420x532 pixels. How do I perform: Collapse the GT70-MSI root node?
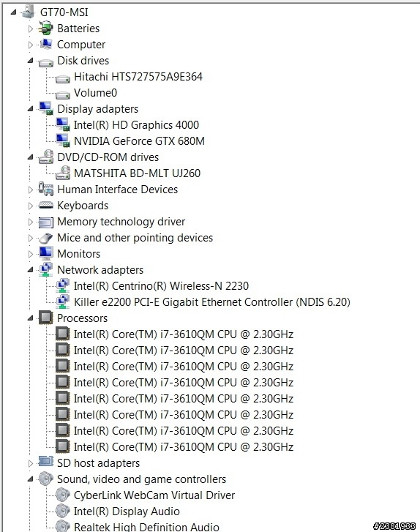(13, 12)
